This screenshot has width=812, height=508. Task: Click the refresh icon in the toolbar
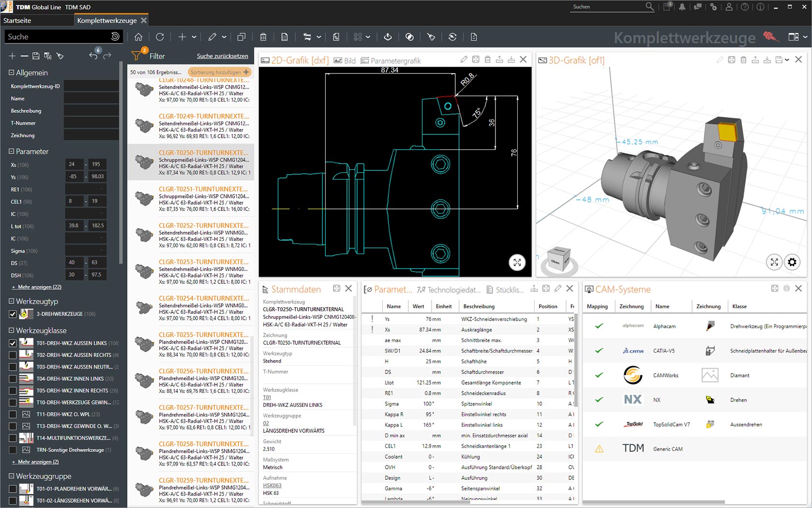160,37
